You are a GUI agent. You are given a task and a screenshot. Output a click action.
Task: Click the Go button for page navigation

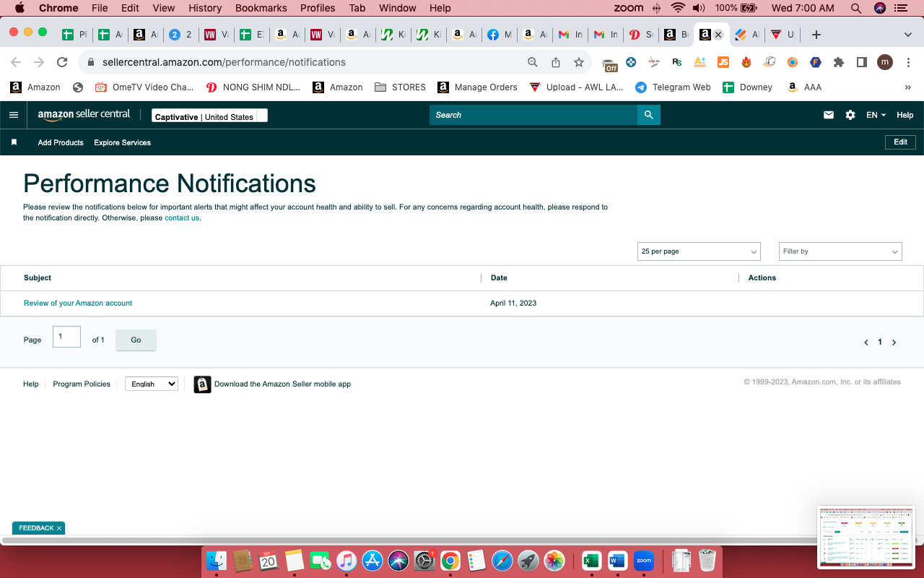pyautogui.click(x=136, y=340)
